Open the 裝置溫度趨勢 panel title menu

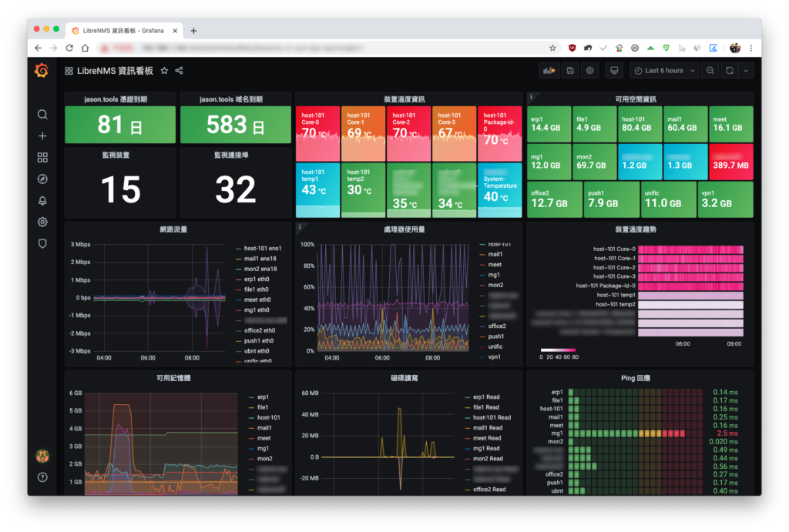pyautogui.click(x=636, y=229)
